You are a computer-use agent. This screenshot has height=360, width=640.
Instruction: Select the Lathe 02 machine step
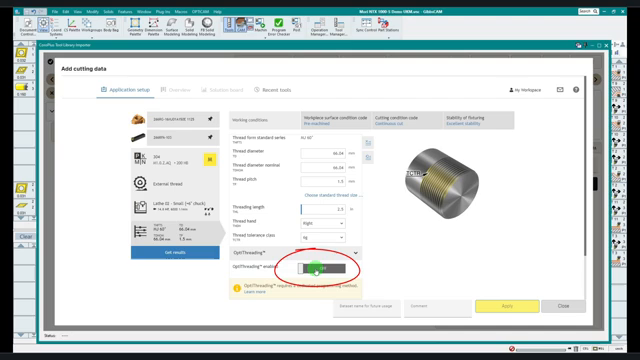tap(175, 207)
